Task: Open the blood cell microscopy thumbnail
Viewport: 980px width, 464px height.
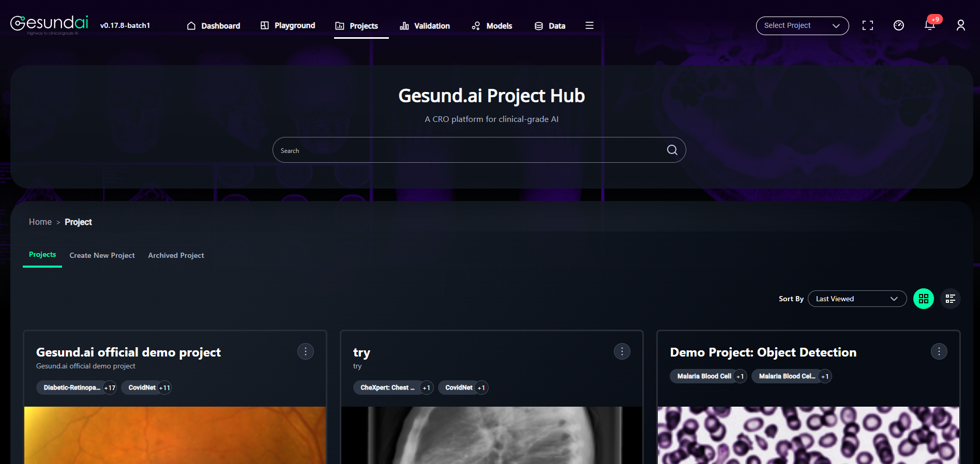Action: click(x=808, y=435)
